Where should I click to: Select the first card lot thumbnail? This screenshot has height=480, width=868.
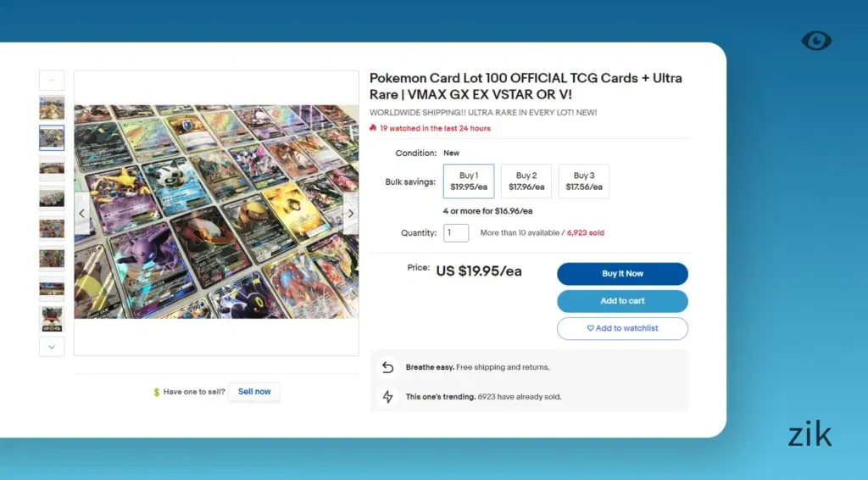(x=52, y=108)
